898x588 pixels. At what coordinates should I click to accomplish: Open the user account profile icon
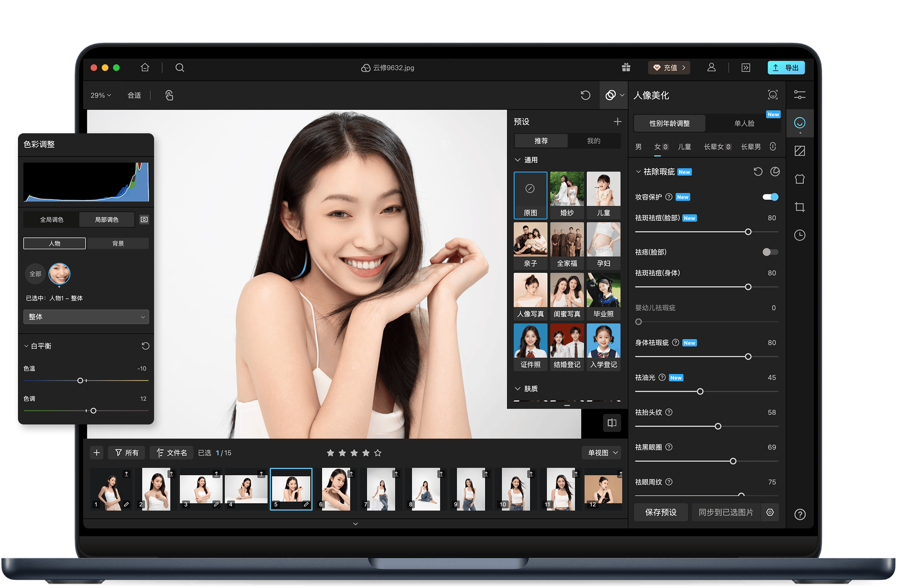point(711,68)
